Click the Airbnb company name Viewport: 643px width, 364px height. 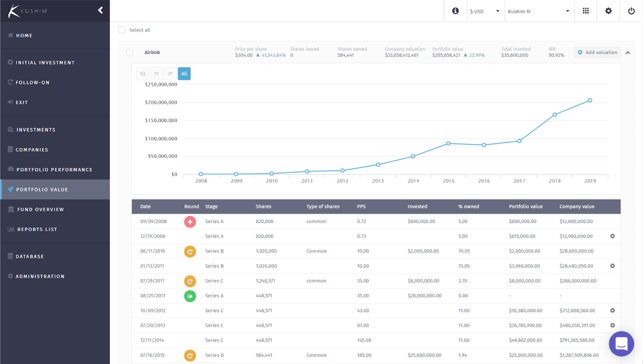[x=152, y=52]
